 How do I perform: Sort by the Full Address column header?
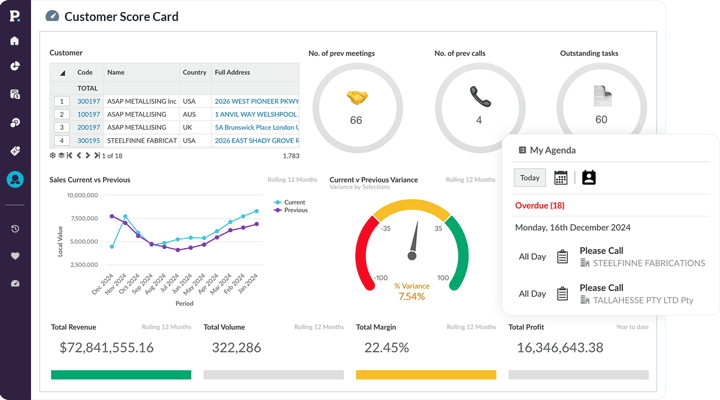click(x=232, y=73)
